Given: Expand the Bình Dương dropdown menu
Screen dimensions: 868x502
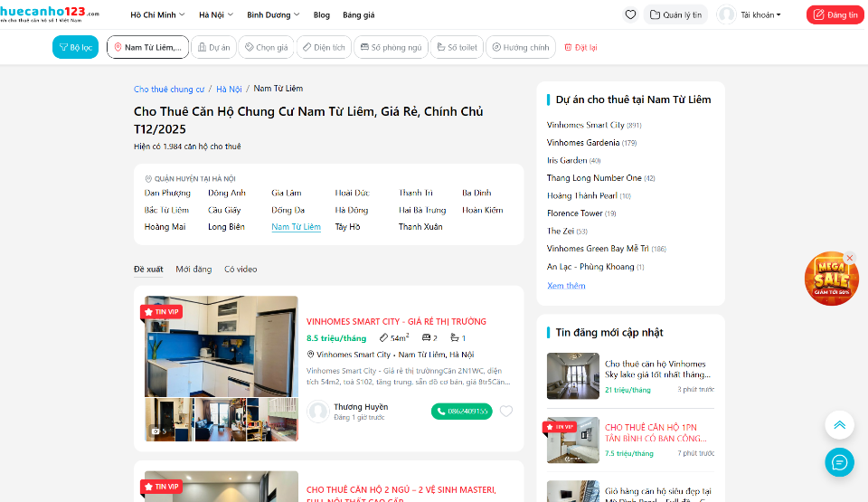Looking at the screenshot, I should [x=274, y=15].
